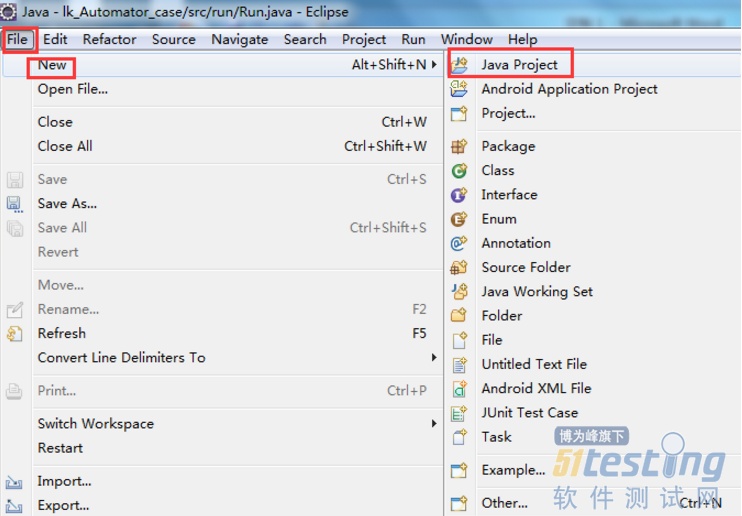742x516 pixels.
Task: Open the Search menu
Action: click(x=305, y=39)
